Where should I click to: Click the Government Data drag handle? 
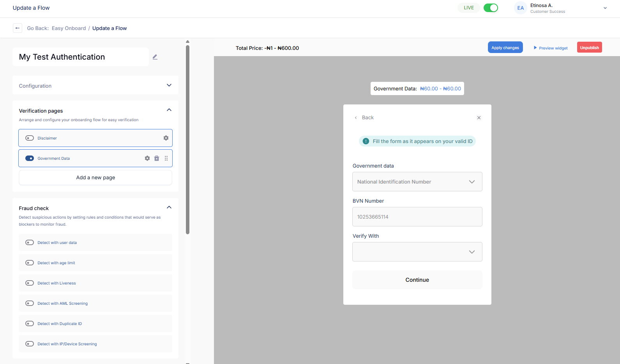166,158
